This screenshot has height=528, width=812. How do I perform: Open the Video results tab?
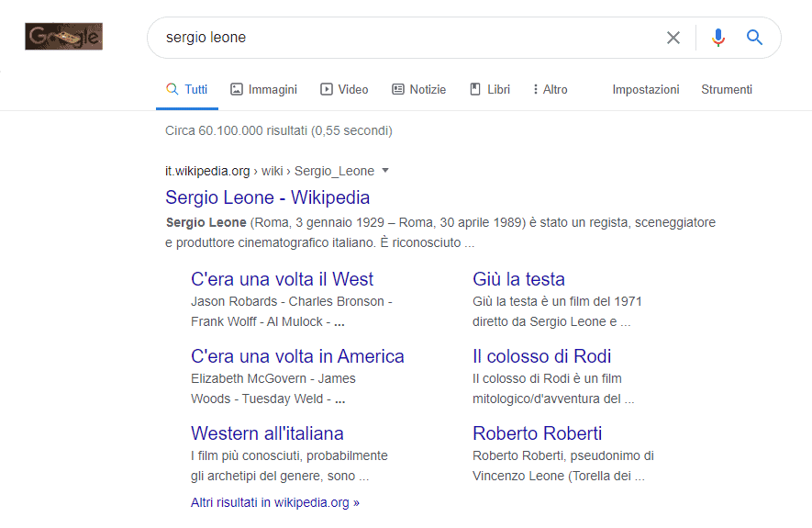(x=344, y=90)
